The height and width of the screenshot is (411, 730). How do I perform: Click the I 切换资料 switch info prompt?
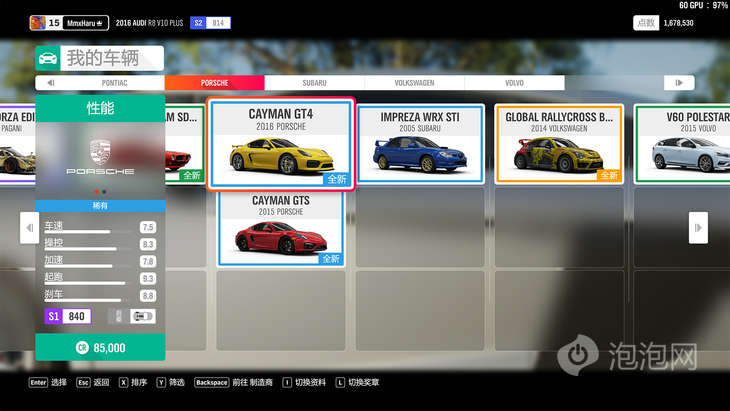[304, 383]
